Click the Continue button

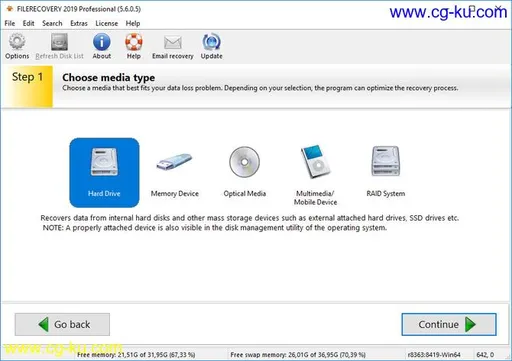pos(449,324)
